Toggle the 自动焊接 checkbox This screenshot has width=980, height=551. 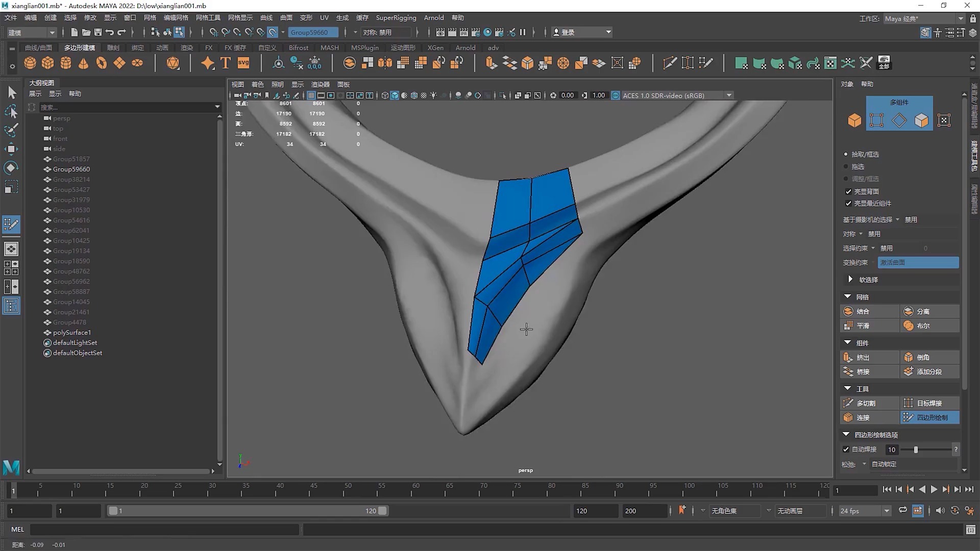846,449
